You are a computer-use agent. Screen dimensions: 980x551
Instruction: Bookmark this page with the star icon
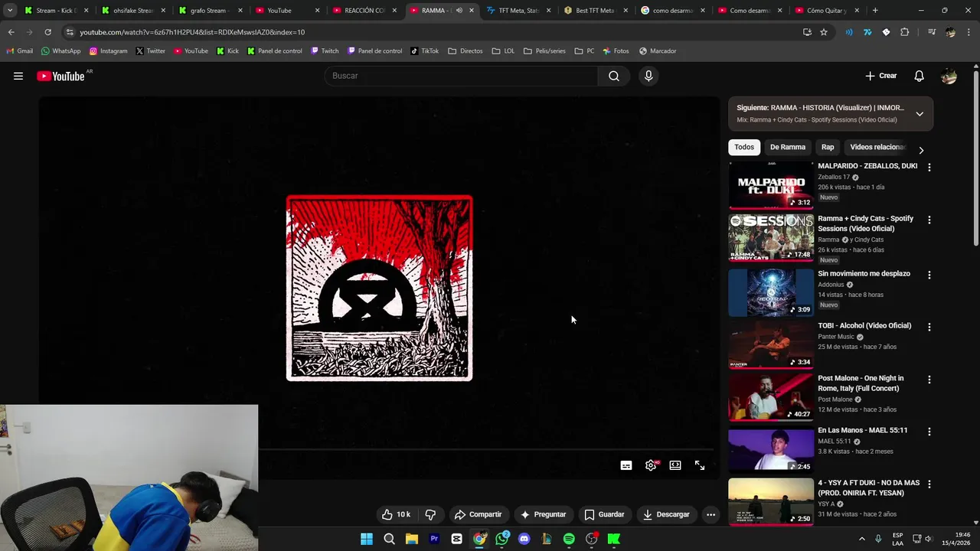(x=824, y=32)
